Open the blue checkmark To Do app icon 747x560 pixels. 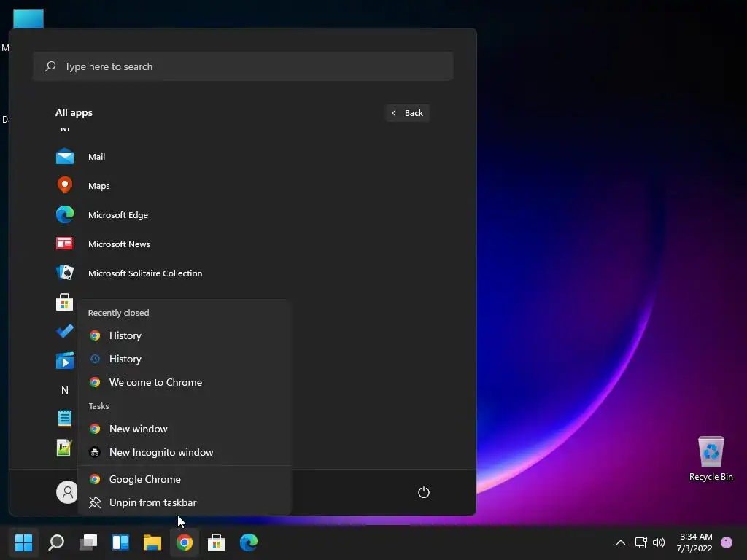pos(65,331)
